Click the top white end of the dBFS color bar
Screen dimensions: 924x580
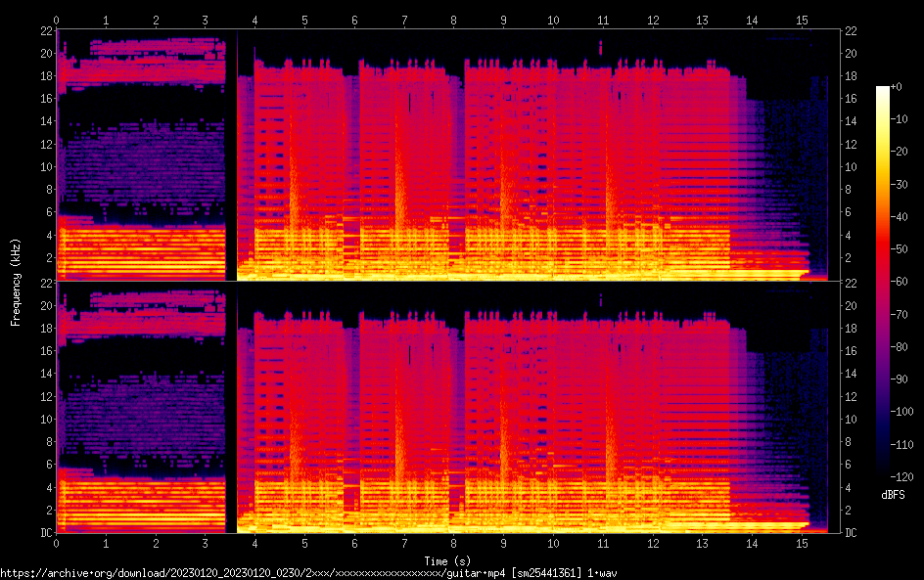tap(883, 90)
